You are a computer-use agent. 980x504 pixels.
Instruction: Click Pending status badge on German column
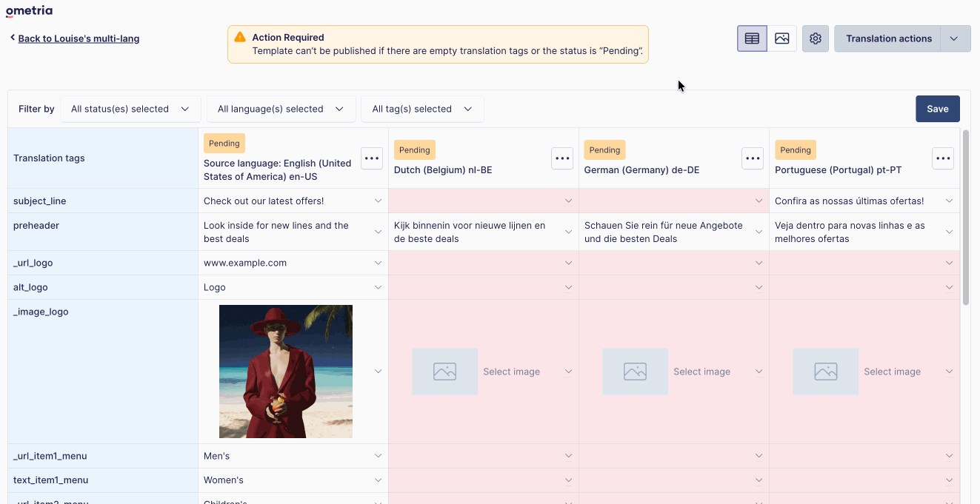click(604, 150)
